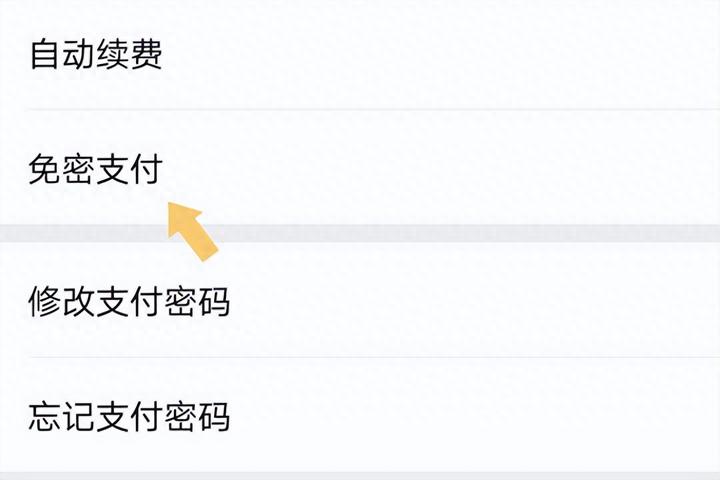Click the 自动续费 text label

pyautogui.click(x=96, y=55)
